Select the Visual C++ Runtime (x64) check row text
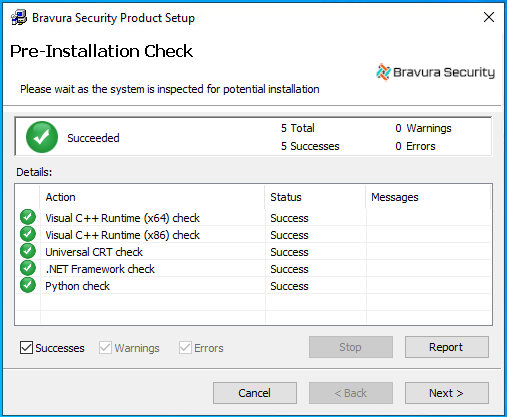 [x=122, y=218]
